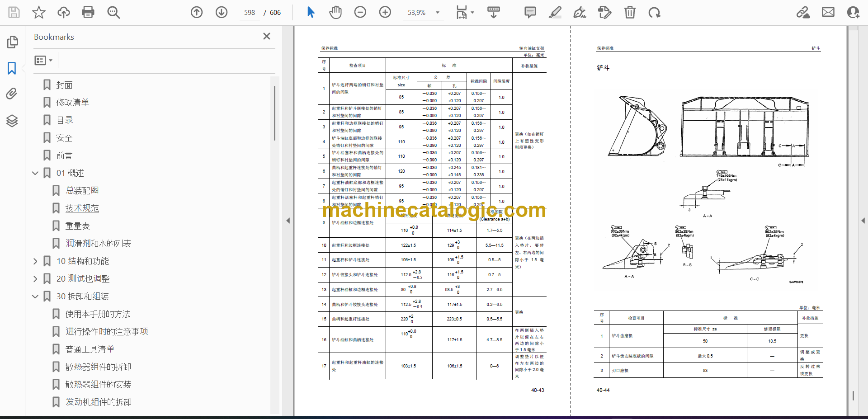
Task: Expand the right tools pane with the arrow
Action: (863, 221)
